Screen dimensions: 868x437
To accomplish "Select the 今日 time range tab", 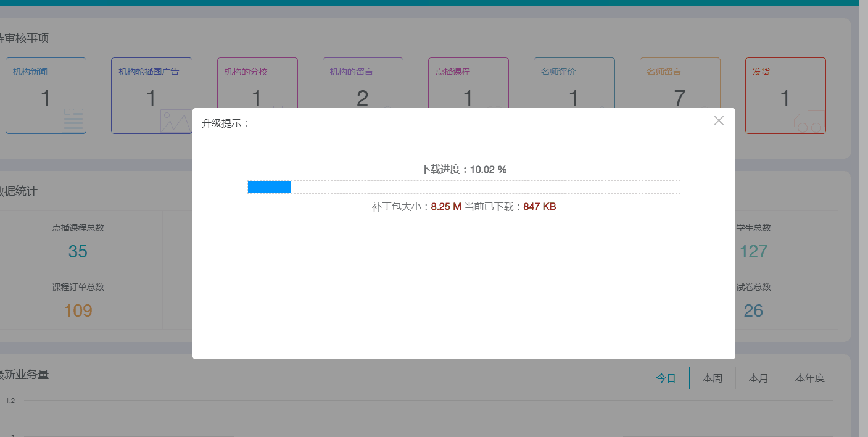I will coord(666,378).
